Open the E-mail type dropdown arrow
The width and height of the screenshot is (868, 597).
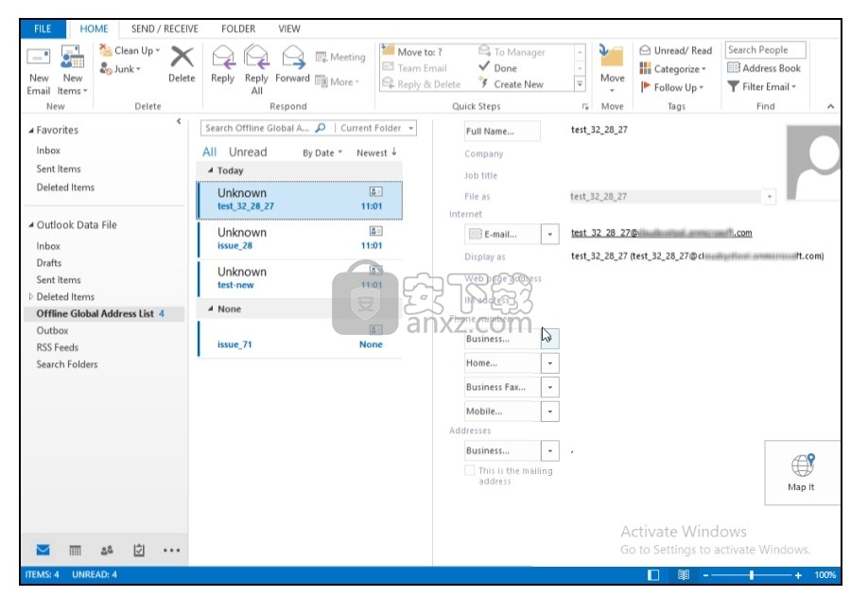pos(549,235)
